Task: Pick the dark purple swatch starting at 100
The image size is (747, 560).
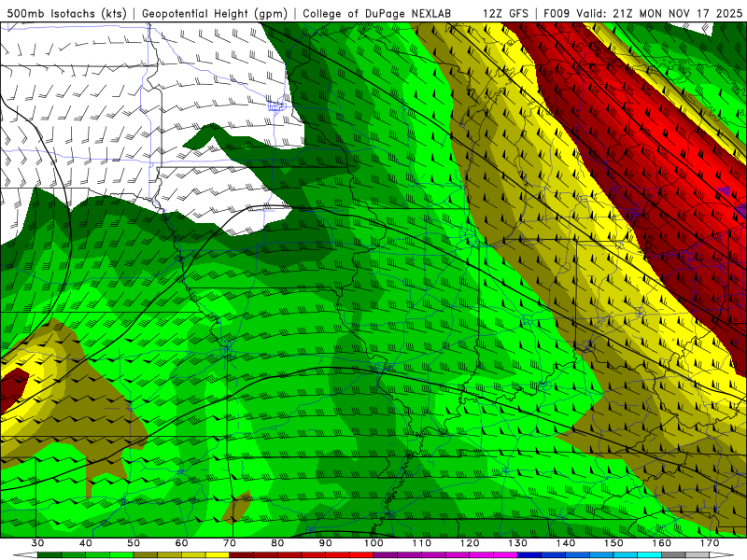Action: coord(386,554)
